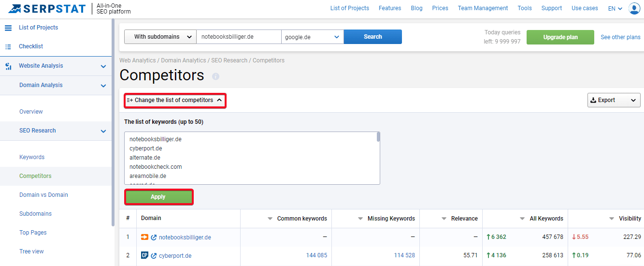Open external link icon for cyberport.de

point(154,256)
